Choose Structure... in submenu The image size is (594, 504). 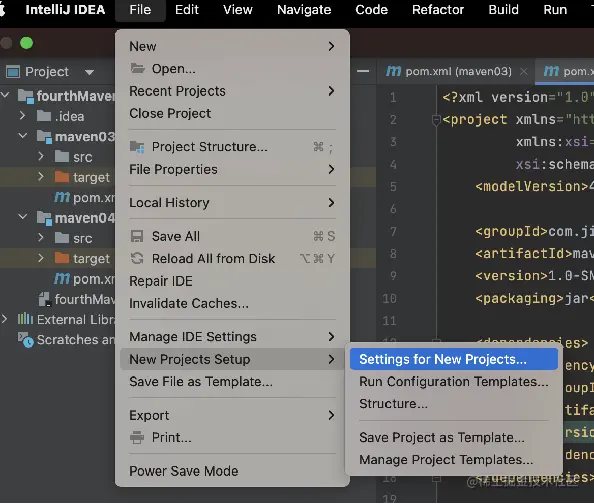(x=454, y=404)
